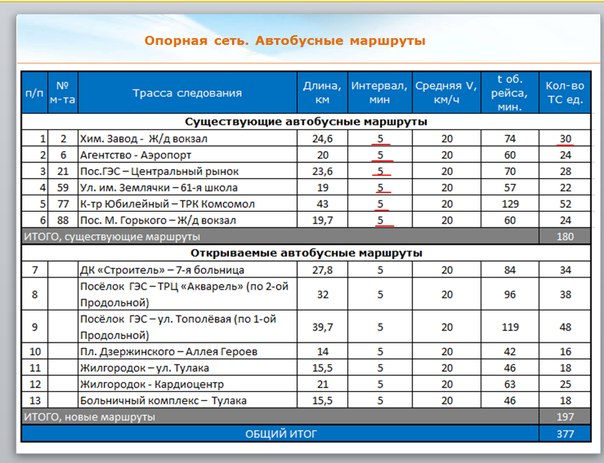The image size is (604, 463).
Task: Click the length value 27,8
Action: click(x=322, y=270)
